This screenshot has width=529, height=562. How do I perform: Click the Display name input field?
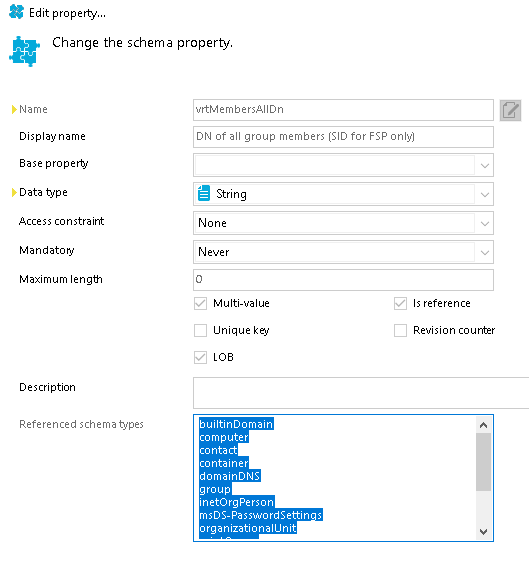tap(343, 137)
